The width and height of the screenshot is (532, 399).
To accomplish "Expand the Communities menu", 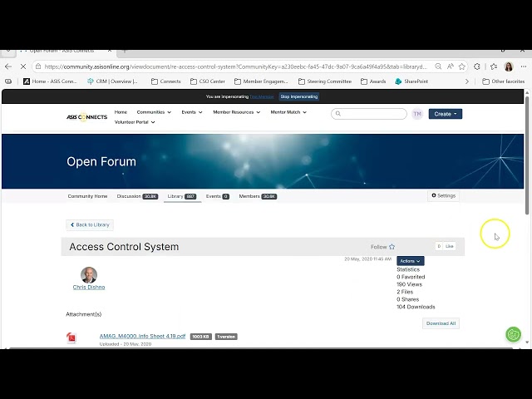I will click(154, 112).
